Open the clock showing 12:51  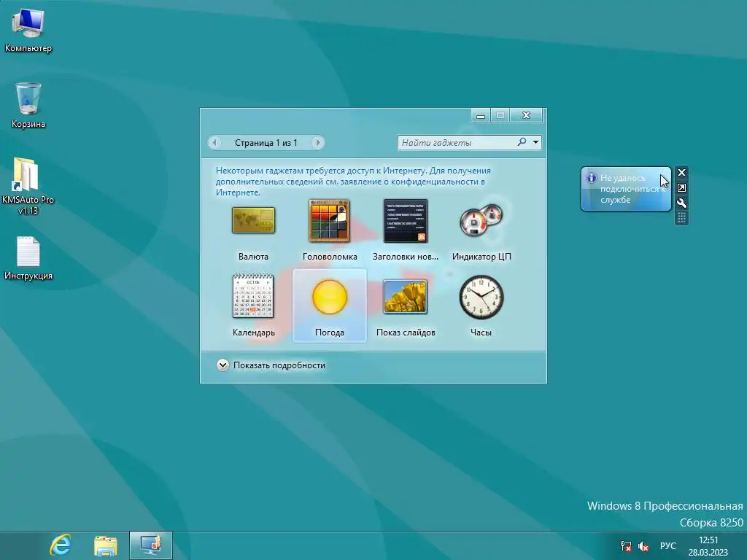[x=708, y=545]
